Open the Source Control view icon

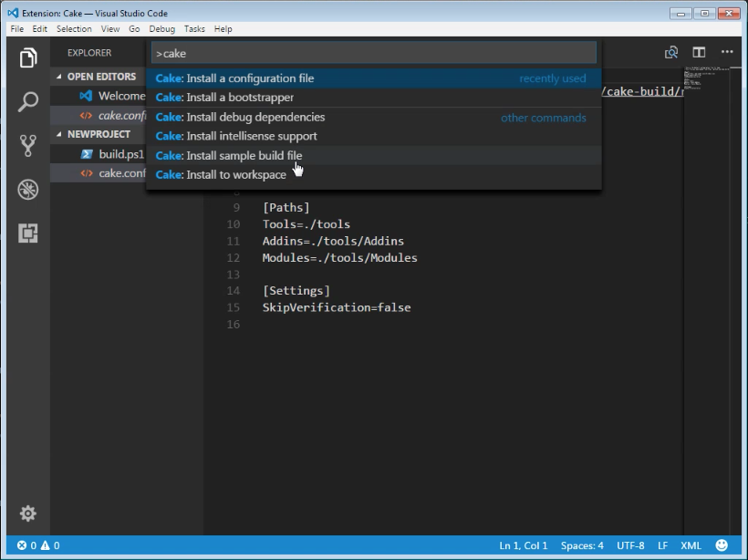click(28, 146)
